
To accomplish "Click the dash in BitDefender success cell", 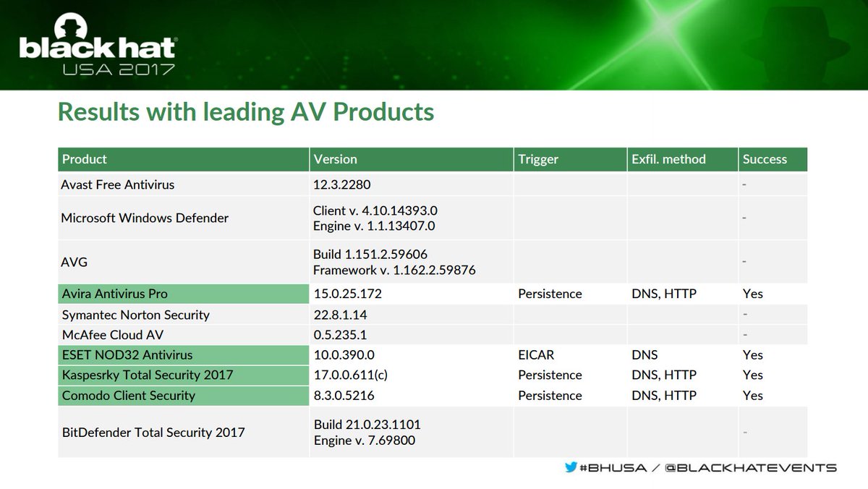I will coord(745,433).
